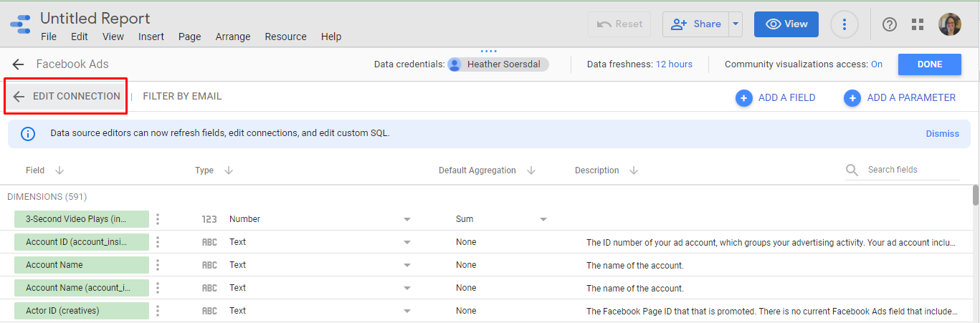Click the user profile avatar
Screen dimensions: 980x323
[950, 24]
